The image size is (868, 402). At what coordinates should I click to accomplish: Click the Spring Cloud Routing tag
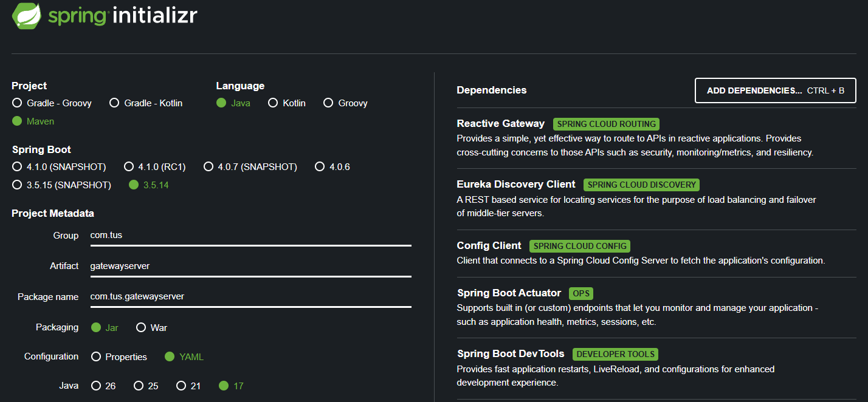pyautogui.click(x=606, y=124)
